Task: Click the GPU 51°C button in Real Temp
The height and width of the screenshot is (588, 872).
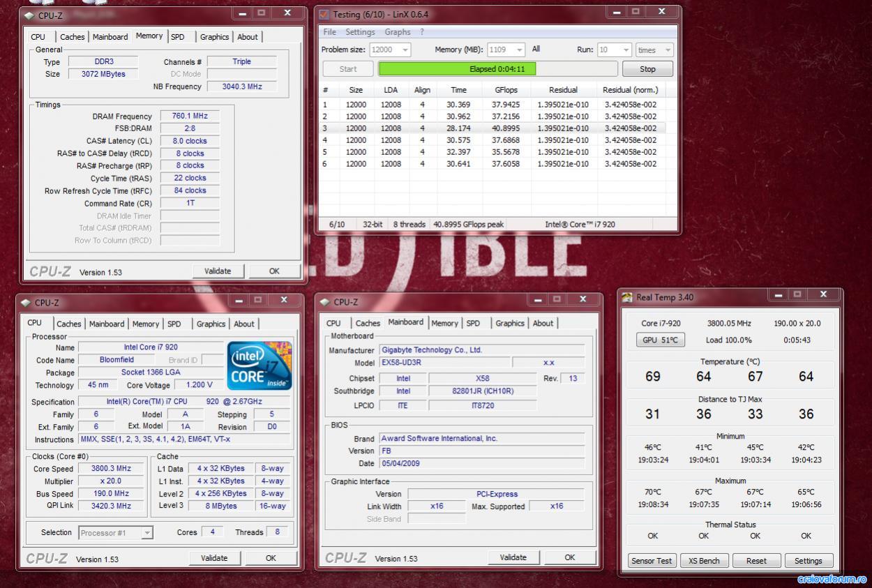Action: pyautogui.click(x=660, y=340)
